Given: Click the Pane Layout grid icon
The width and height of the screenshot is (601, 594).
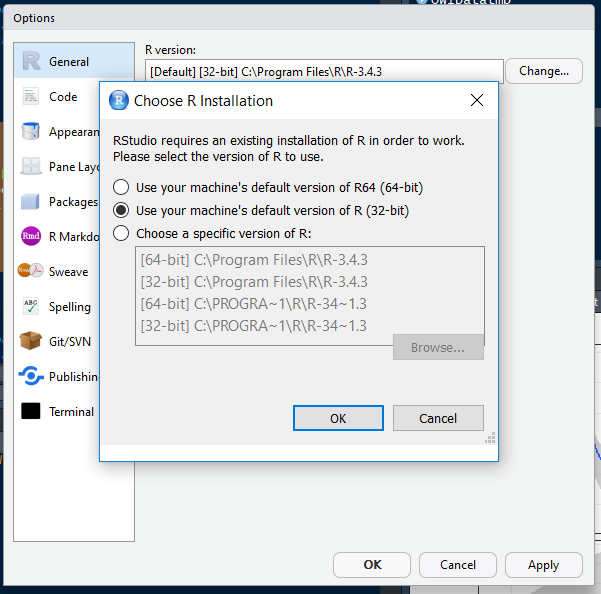Looking at the screenshot, I should click(x=31, y=166).
